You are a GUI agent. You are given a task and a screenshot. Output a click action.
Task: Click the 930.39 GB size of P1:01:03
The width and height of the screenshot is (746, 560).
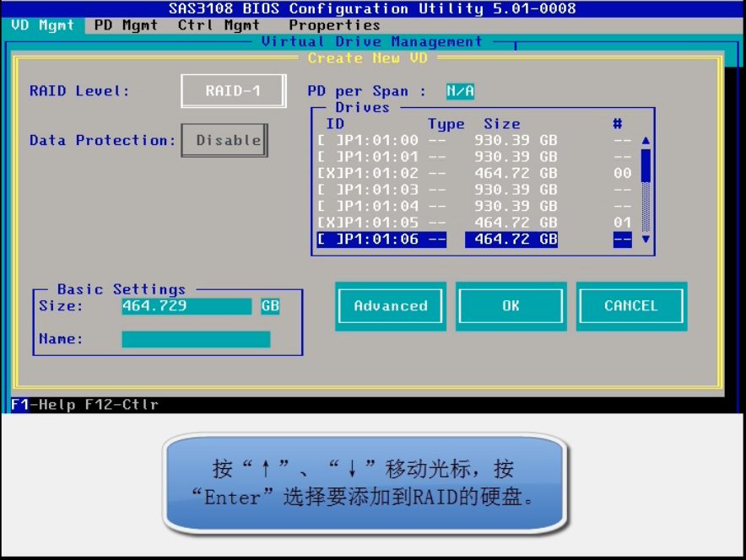[x=516, y=190]
